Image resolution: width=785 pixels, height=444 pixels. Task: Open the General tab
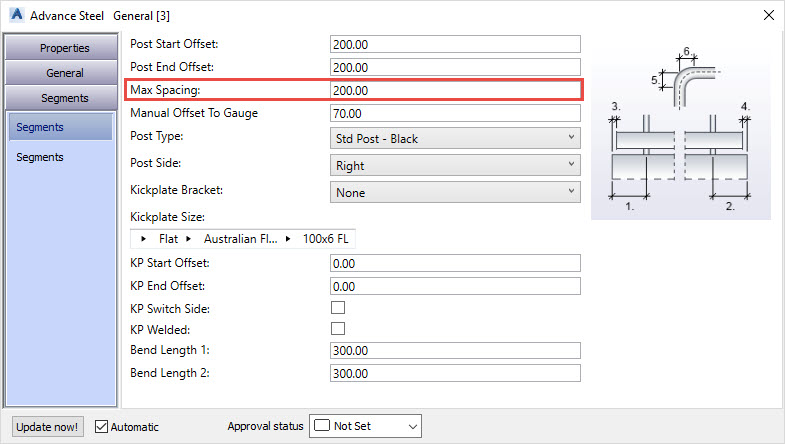pyautogui.click(x=64, y=73)
